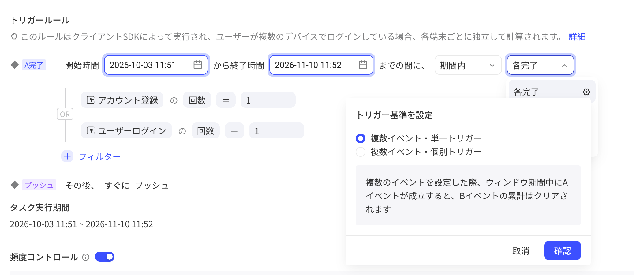Click the 取消 button
644x275 pixels.
pyautogui.click(x=521, y=251)
